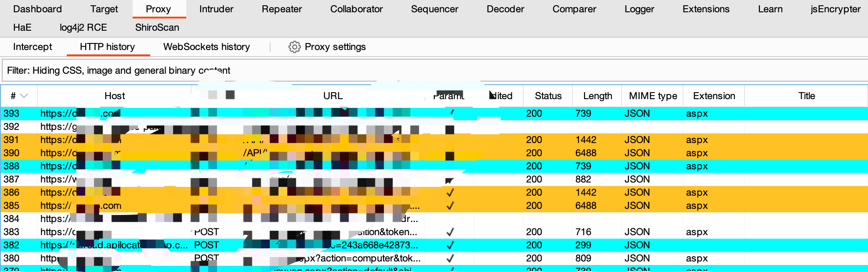The image size is (868, 272).
Task: Select history row number 391
Action: coord(434,140)
